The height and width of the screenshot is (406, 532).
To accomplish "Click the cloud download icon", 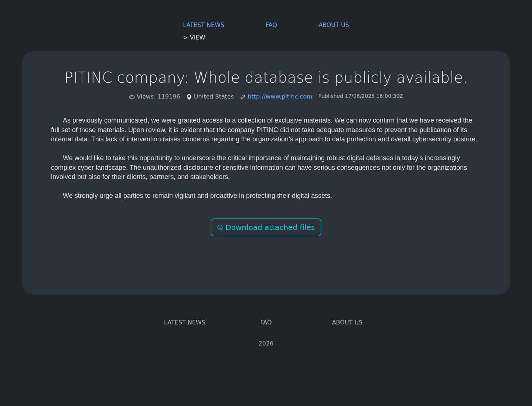I will [220, 228].
